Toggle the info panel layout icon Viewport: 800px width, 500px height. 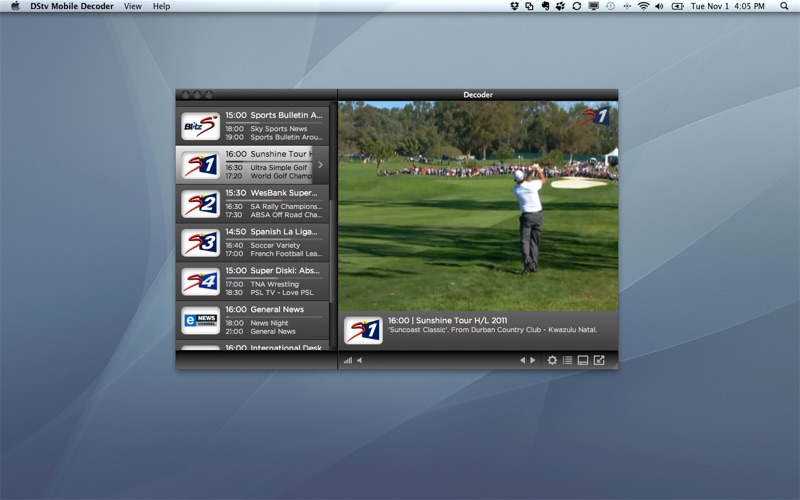[583, 360]
